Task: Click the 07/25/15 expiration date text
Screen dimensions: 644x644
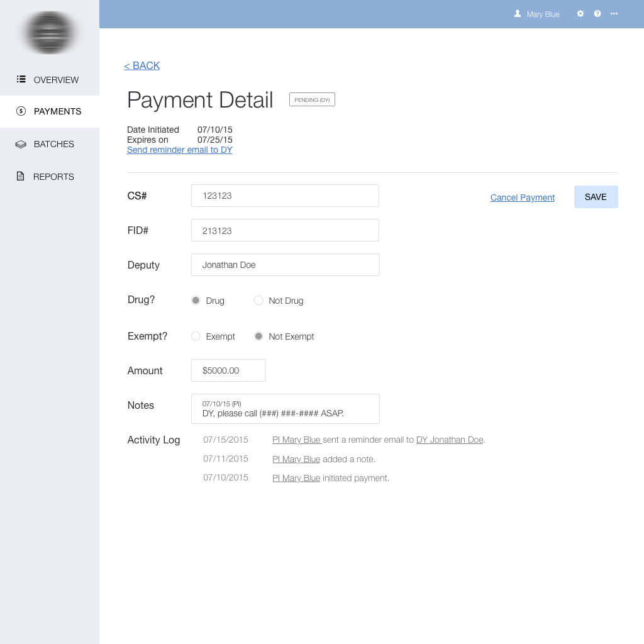Action: 215,140
